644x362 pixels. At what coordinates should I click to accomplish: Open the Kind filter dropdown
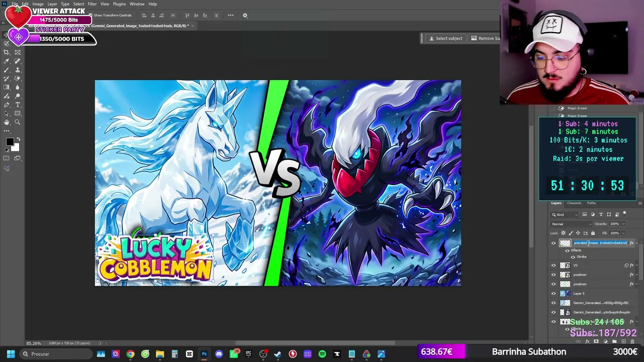565,215
